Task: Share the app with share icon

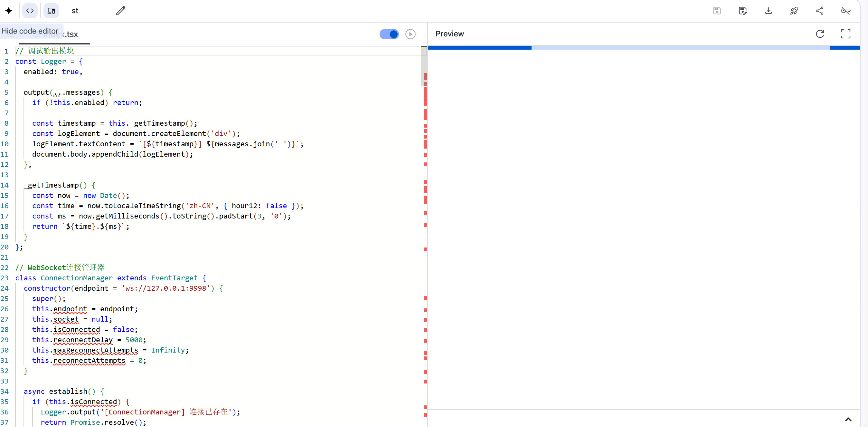Action: [819, 11]
